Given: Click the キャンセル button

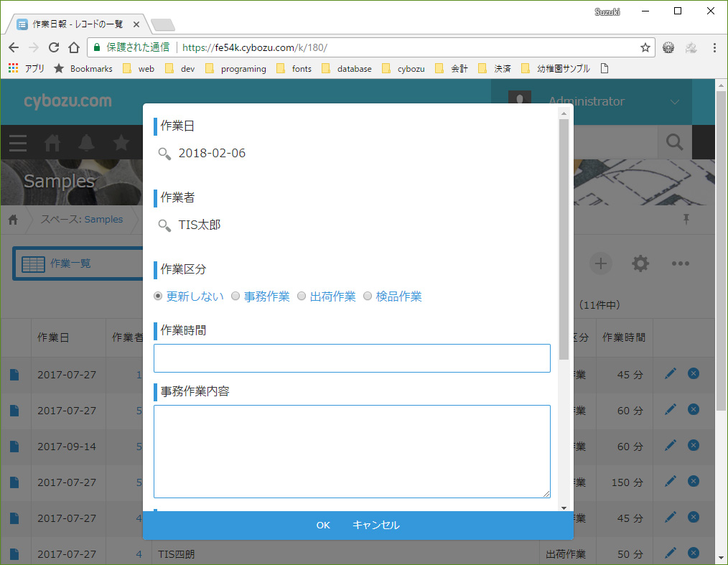Looking at the screenshot, I should (x=375, y=525).
